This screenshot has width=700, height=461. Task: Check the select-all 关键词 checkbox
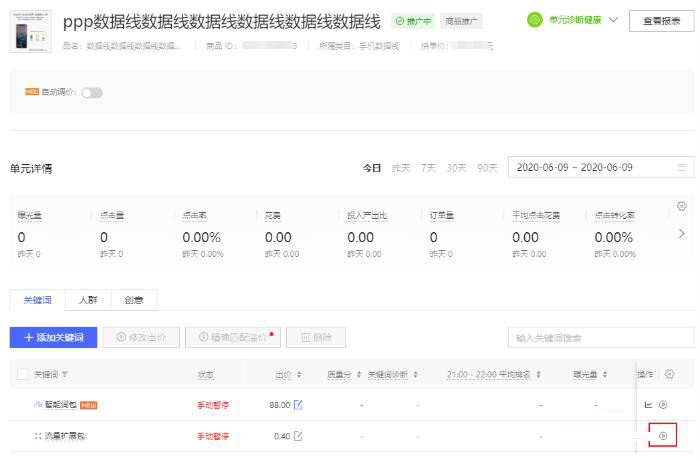pos(23,375)
